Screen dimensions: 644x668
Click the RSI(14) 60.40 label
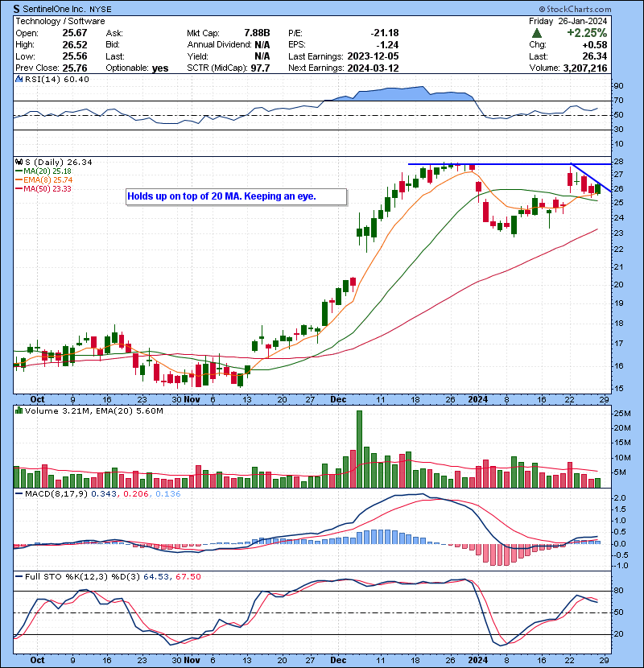pyautogui.click(x=56, y=79)
